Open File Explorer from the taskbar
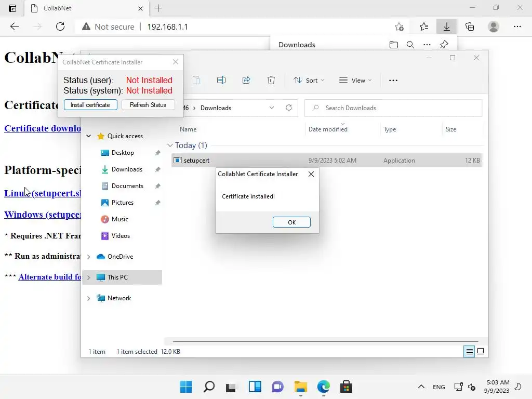This screenshot has height=399, width=532. point(301,387)
